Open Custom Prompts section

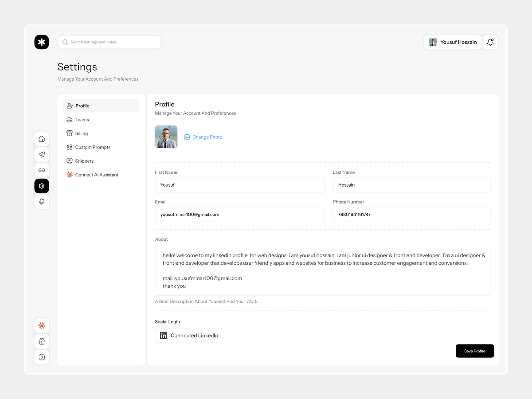point(101,147)
